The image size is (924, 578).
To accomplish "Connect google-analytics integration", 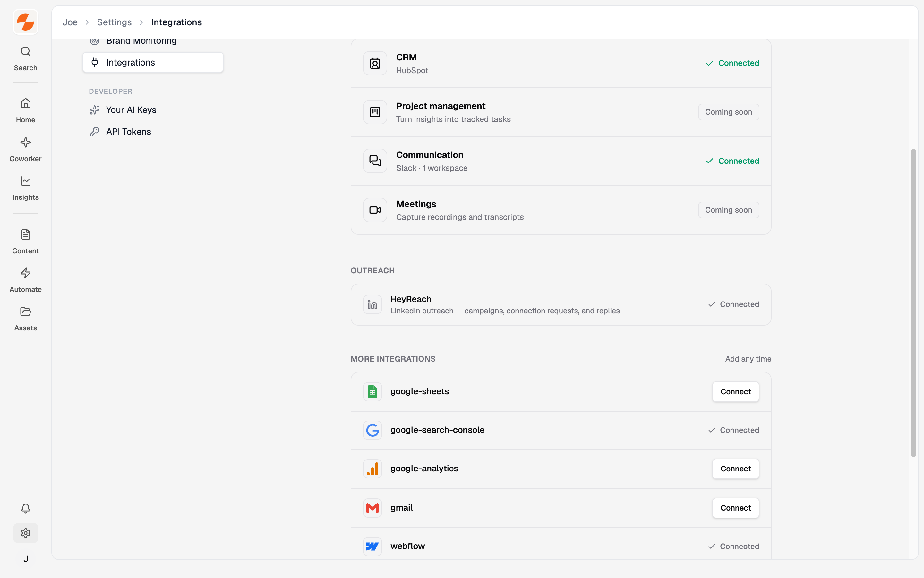I will pyautogui.click(x=735, y=469).
